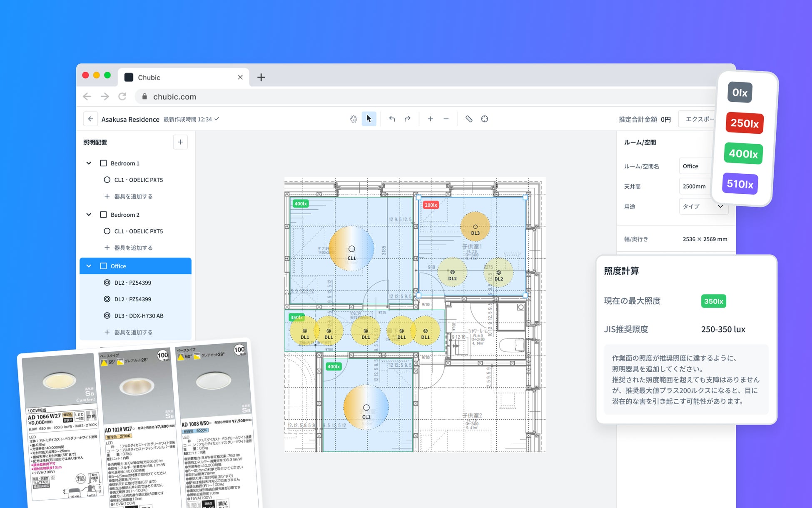Select DL3 · DDX-H730 AB fixture item
812x508 pixels.
click(x=139, y=316)
